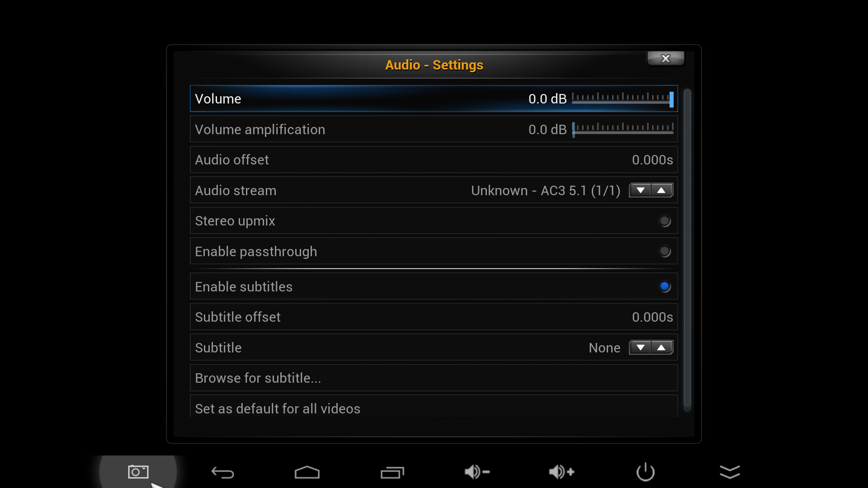Toggle the Stereo upmix radio button
The height and width of the screenshot is (488, 868).
pyautogui.click(x=665, y=221)
